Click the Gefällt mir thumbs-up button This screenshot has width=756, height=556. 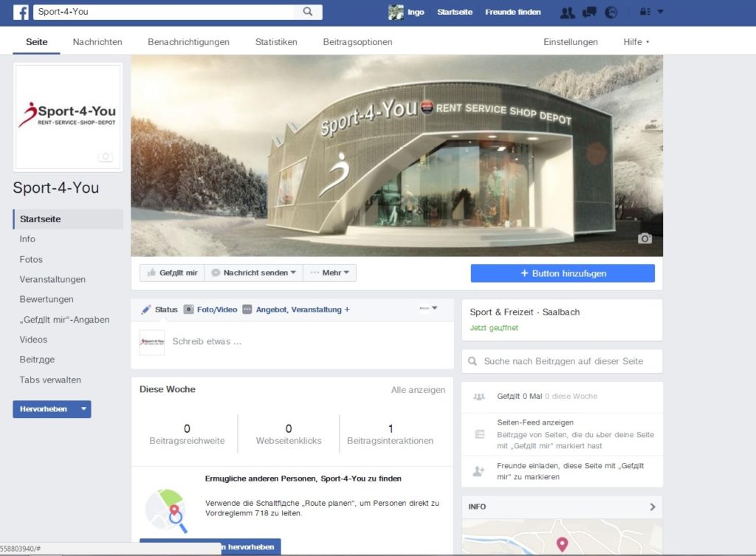pyautogui.click(x=172, y=273)
